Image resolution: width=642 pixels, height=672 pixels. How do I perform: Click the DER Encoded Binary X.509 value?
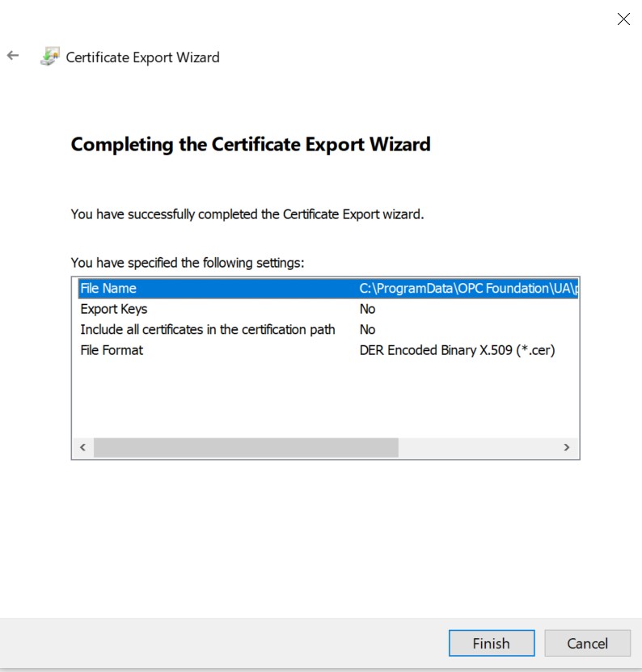[457, 350]
